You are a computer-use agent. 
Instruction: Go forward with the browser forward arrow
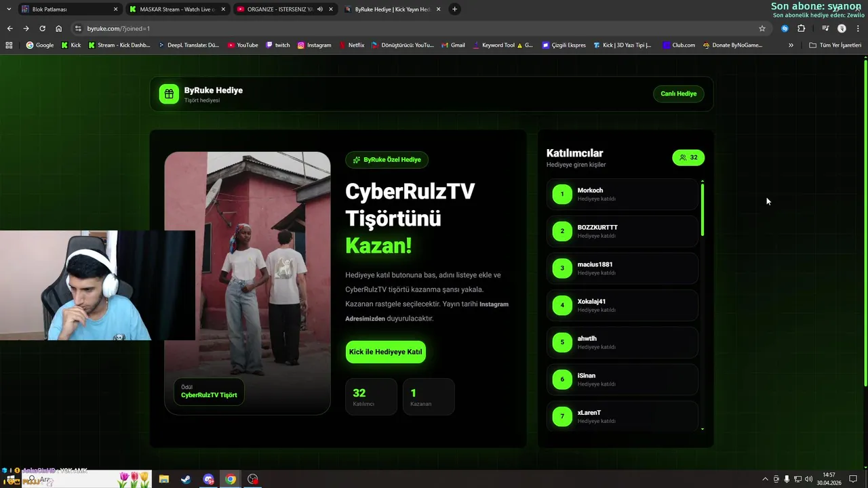point(26,28)
